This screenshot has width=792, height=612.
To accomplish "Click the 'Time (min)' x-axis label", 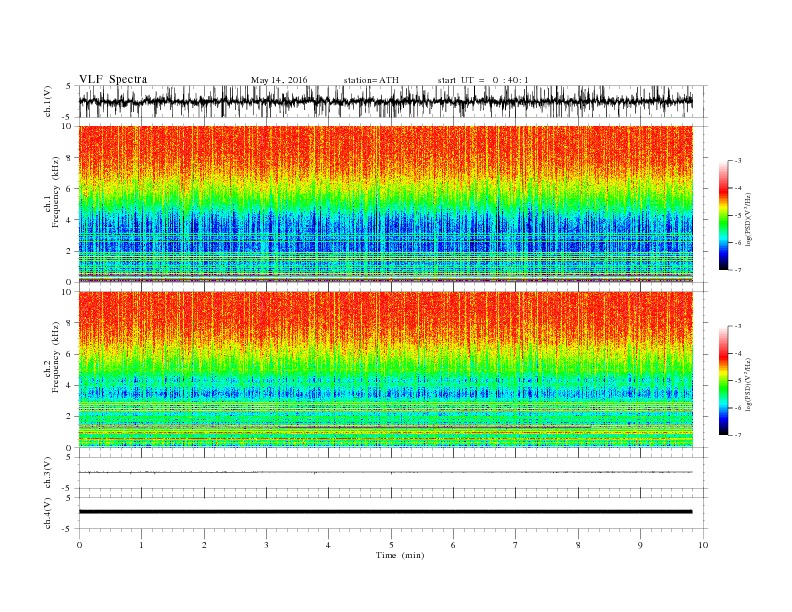I will [x=400, y=555].
